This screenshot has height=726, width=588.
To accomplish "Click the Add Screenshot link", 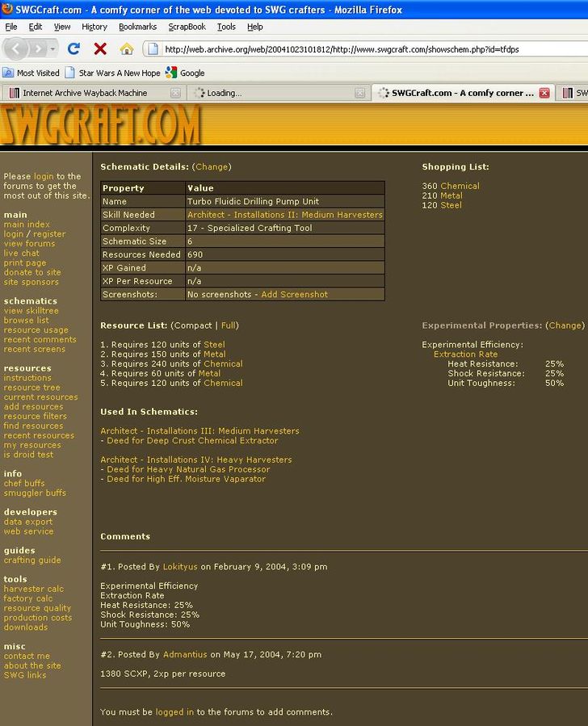I will 294,295.
